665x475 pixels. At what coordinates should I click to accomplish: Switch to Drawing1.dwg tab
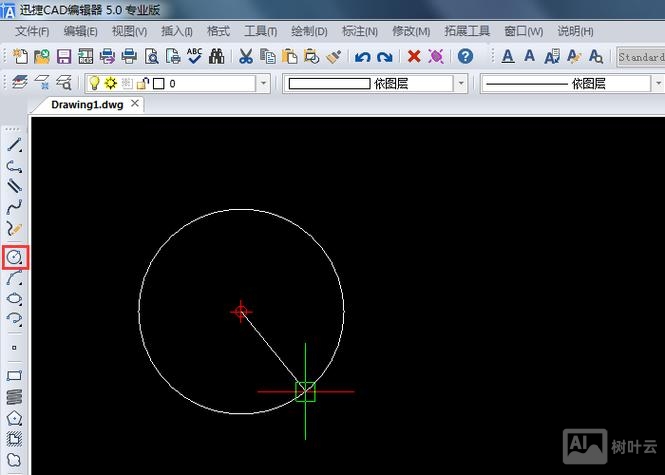87,105
